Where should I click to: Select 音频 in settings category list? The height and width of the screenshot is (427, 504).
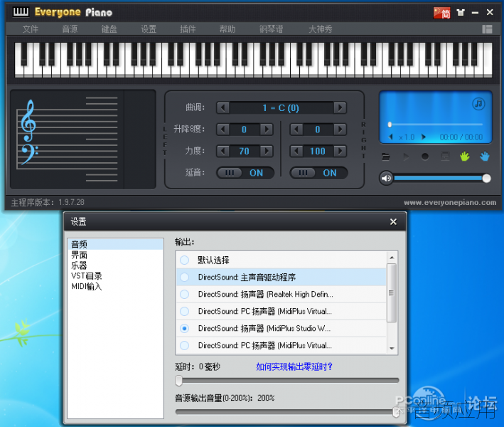115,244
